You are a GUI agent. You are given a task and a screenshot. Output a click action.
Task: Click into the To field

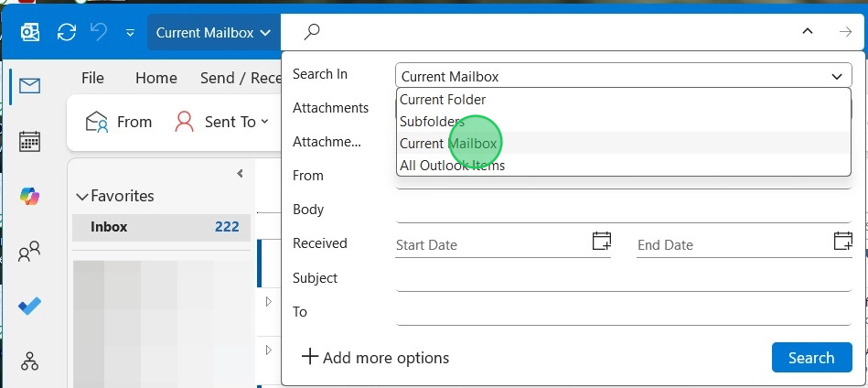[623, 312]
